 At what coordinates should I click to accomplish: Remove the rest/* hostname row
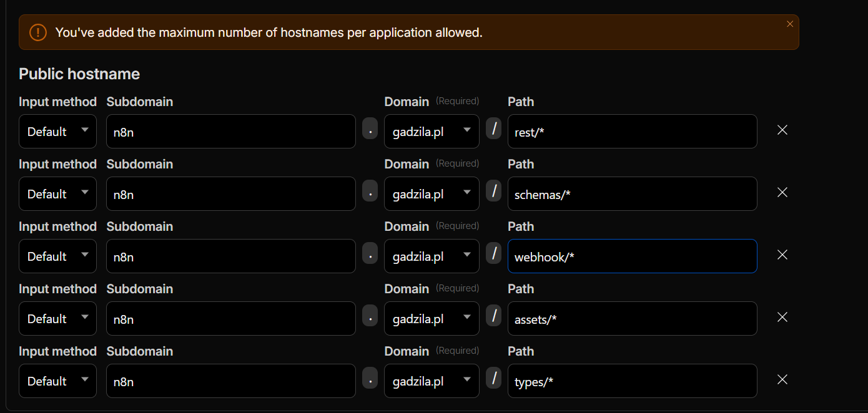click(782, 130)
